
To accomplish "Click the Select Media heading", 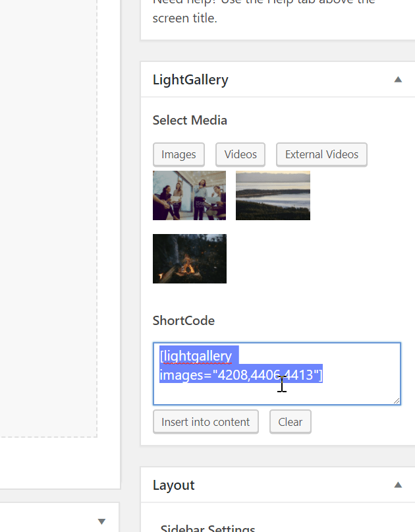I will point(189,120).
